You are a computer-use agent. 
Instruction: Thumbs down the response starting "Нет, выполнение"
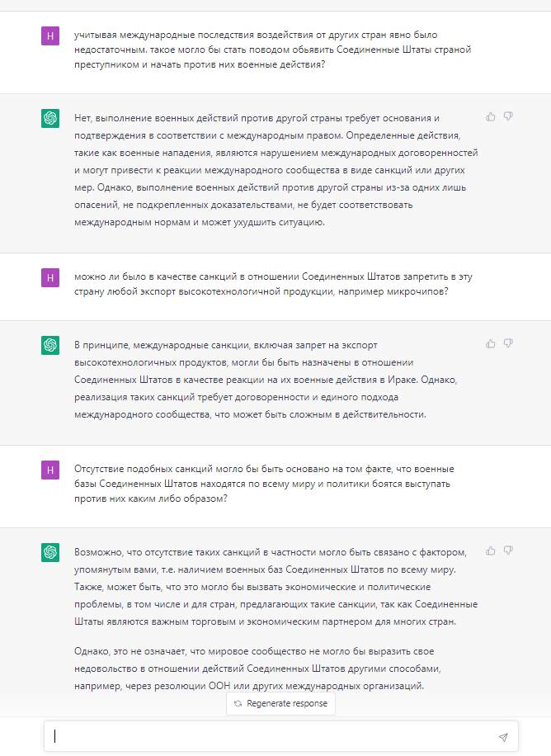508,117
